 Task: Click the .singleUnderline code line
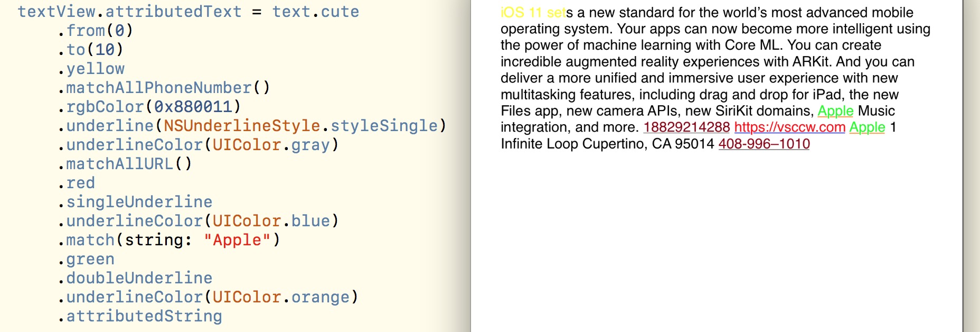coord(135,202)
